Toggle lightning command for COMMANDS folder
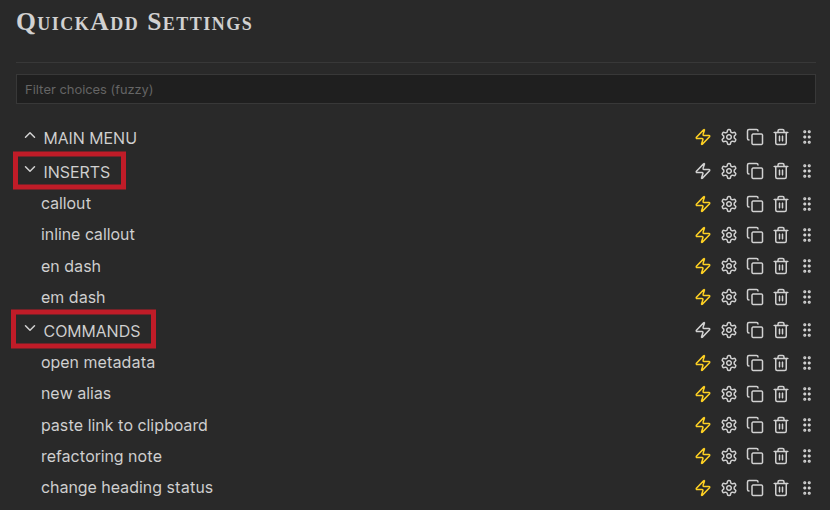The height and width of the screenshot is (510, 830). pyautogui.click(x=702, y=330)
